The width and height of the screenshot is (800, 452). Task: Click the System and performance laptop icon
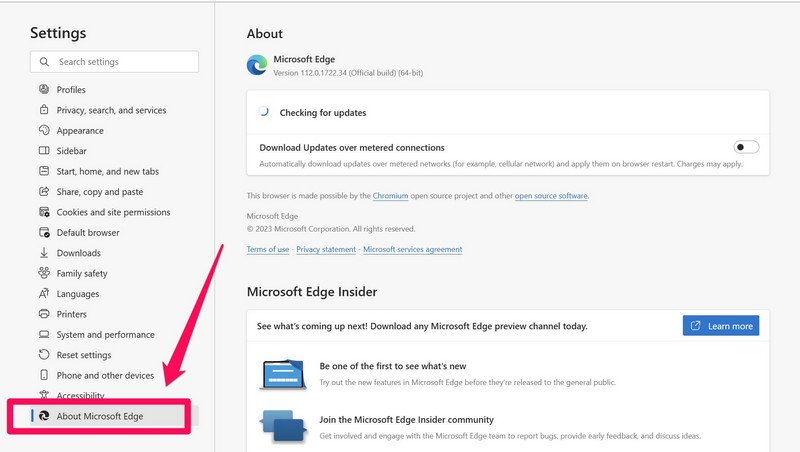pos(44,334)
